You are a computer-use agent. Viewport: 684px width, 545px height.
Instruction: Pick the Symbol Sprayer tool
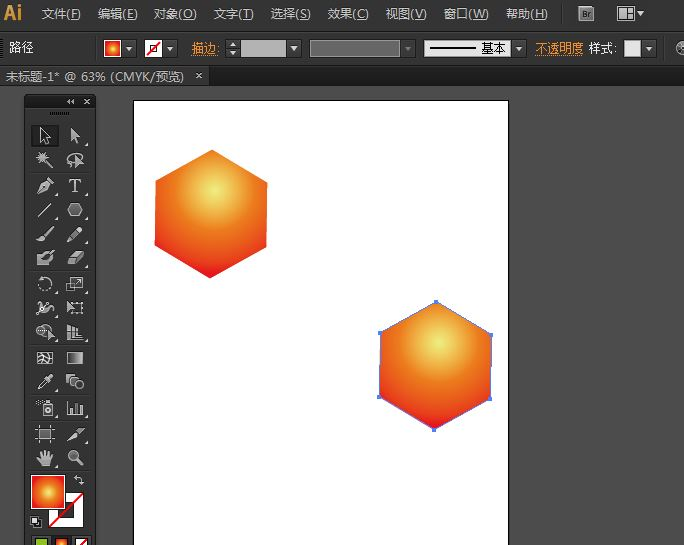click(x=45, y=408)
